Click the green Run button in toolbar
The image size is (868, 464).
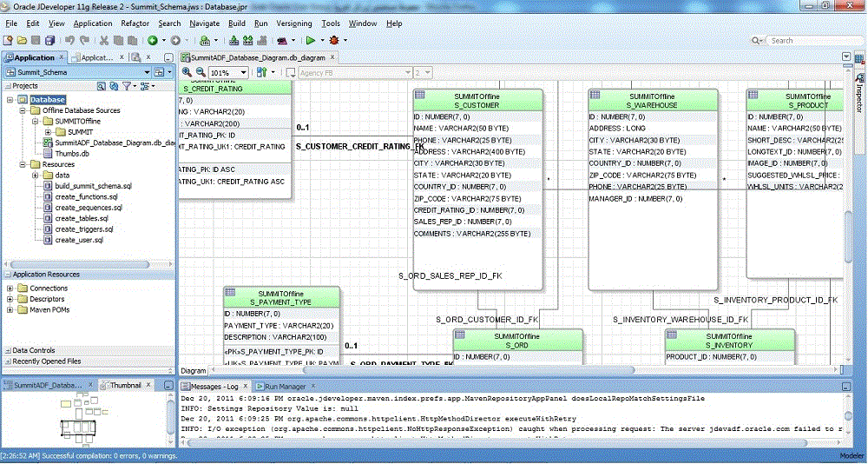pyautogui.click(x=311, y=40)
